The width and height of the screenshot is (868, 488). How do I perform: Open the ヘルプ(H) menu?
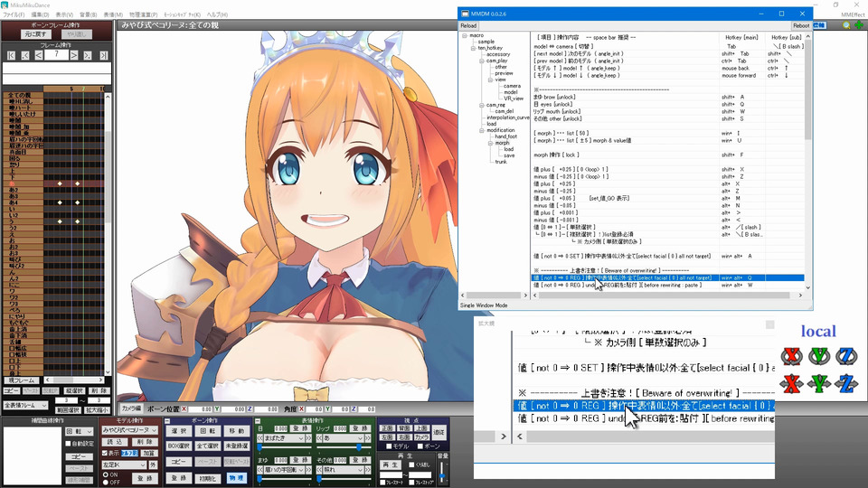217,15
